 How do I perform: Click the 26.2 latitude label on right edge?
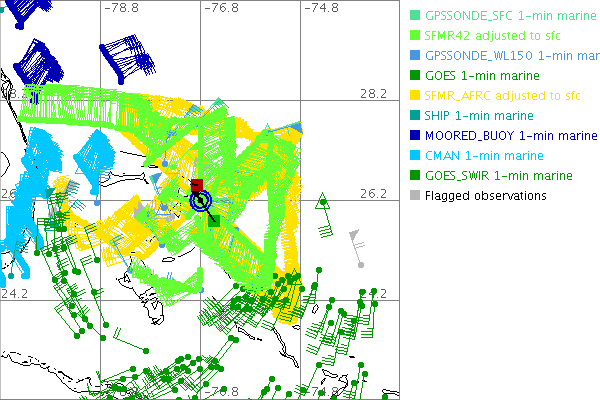(373, 193)
